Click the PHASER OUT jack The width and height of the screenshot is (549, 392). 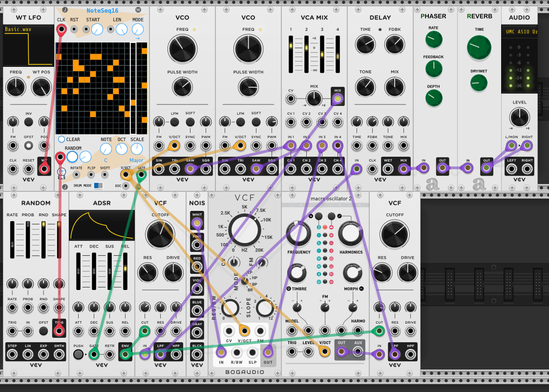pos(443,168)
